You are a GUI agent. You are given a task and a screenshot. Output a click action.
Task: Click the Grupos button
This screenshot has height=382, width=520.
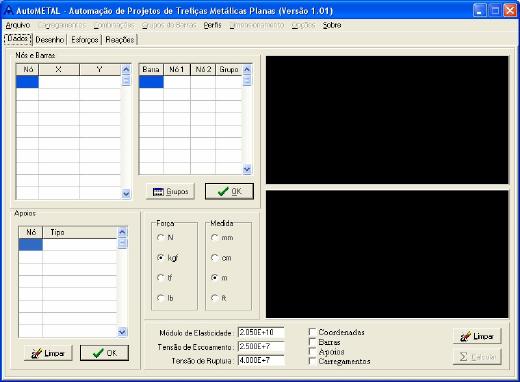(x=170, y=192)
